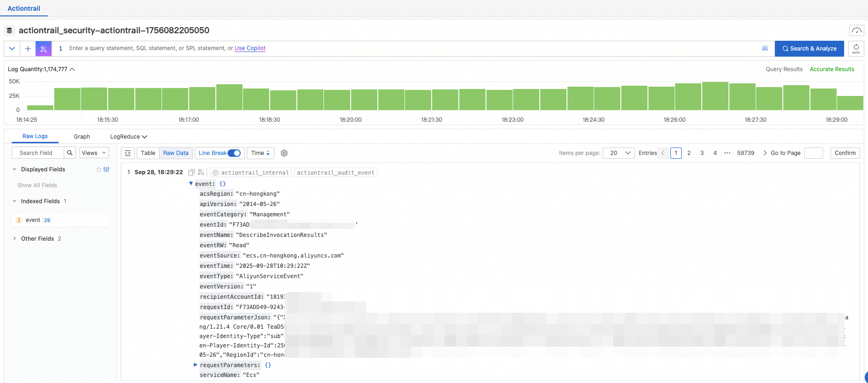Go to previous entries page arrow

(663, 153)
